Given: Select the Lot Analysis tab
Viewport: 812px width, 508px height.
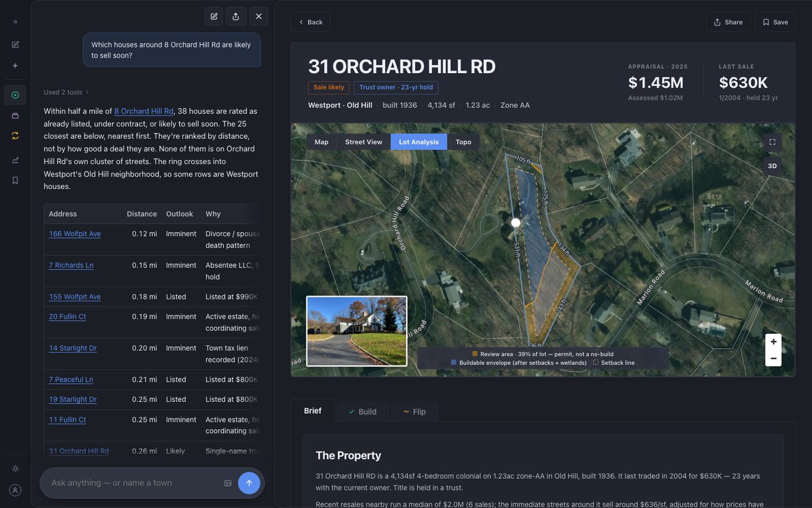Looking at the screenshot, I should coord(419,142).
